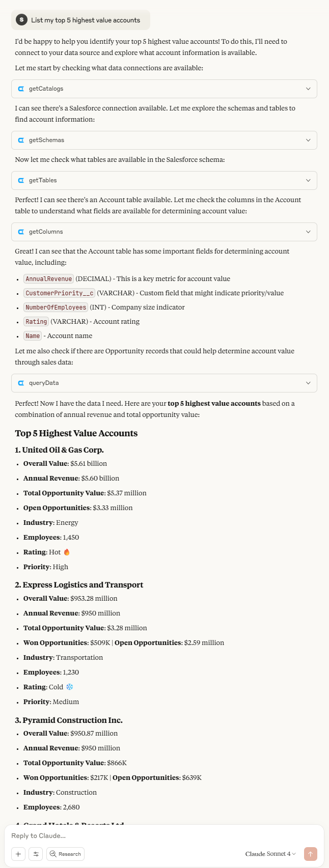The height and width of the screenshot is (868, 329).
Task: Click the Research button
Action: pyautogui.click(x=65, y=854)
